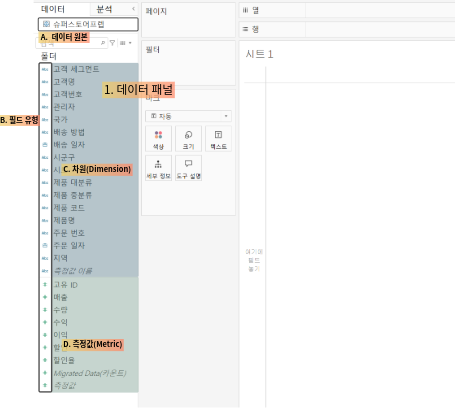This screenshot has height=408, width=455.
Task: Click the Abc type icon beside 제품 대분류
Action: pos(45,183)
